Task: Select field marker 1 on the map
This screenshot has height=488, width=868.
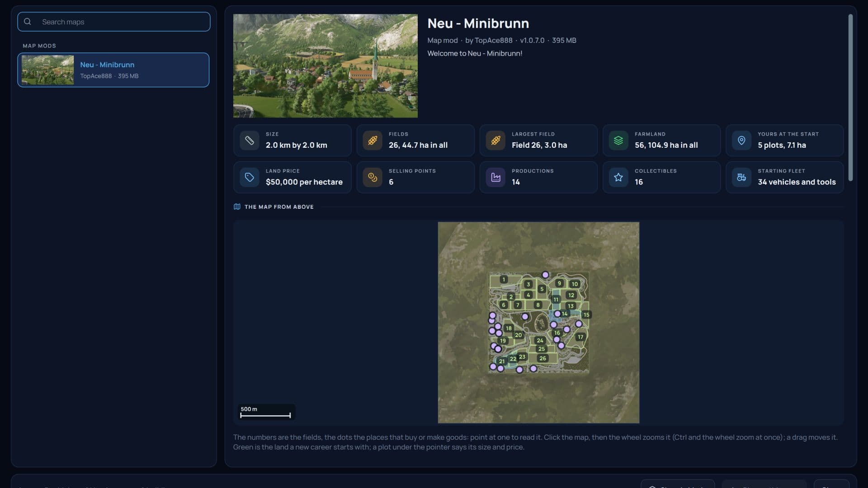Action: (x=504, y=280)
